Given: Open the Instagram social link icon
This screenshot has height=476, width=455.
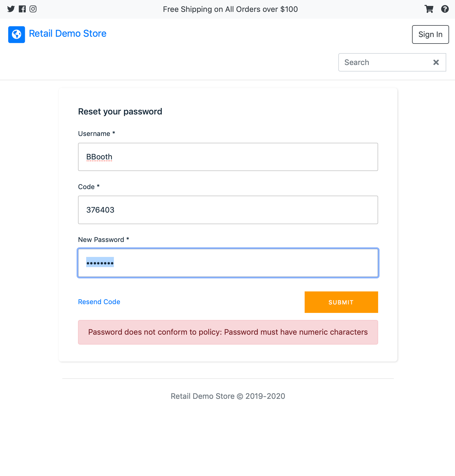Looking at the screenshot, I should tap(33, 9).
